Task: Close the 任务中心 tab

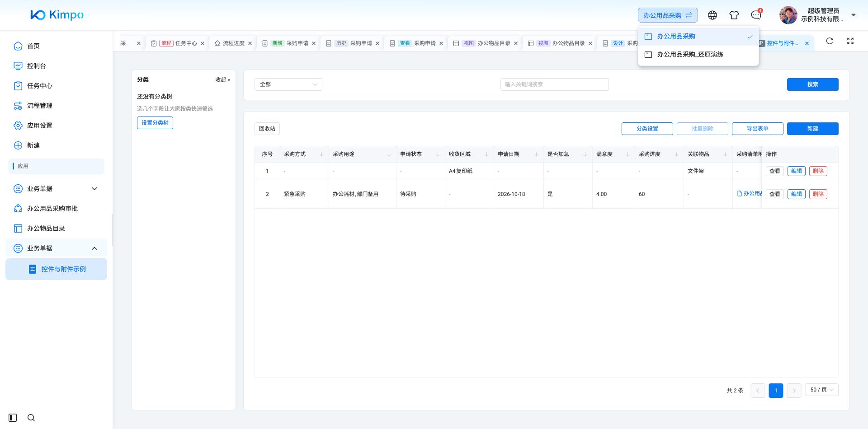Action: coord(203,44)
